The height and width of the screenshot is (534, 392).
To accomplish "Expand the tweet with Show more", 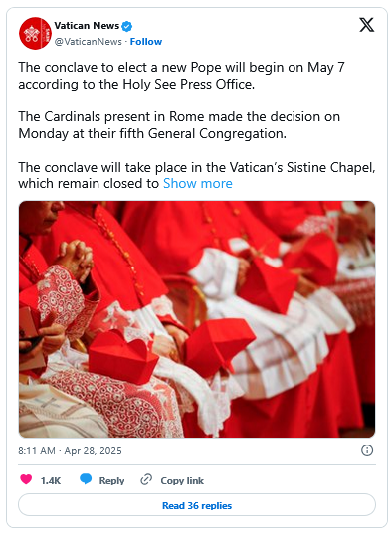I will click(198, 184).
